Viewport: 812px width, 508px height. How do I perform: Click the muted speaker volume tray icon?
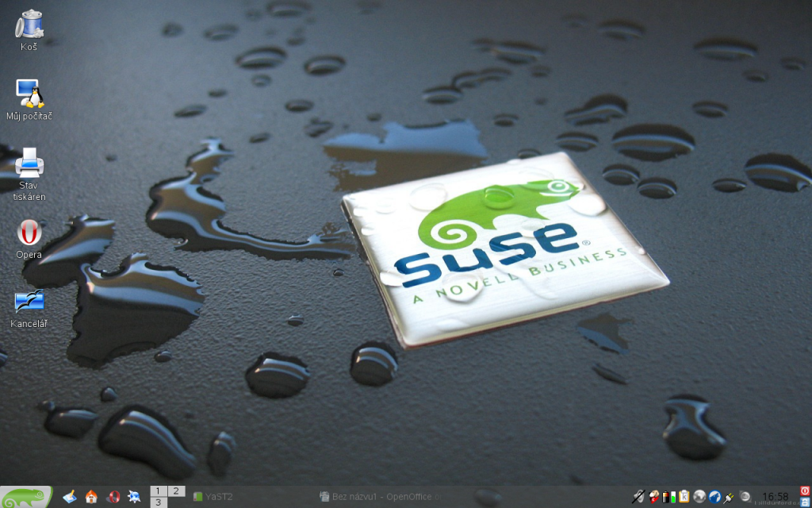tap(638, 497)
